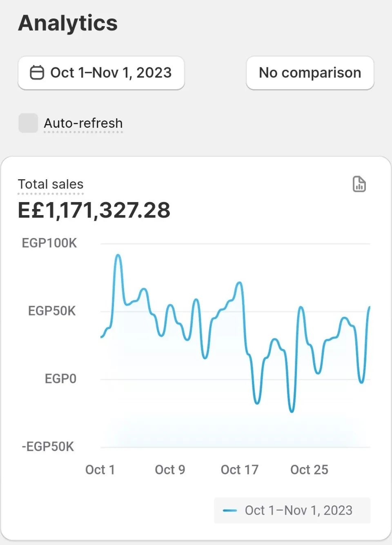The width and height of the screenshot is (392, 545).
Task: Open the Total sales metric link
Action: pos(51,184)
